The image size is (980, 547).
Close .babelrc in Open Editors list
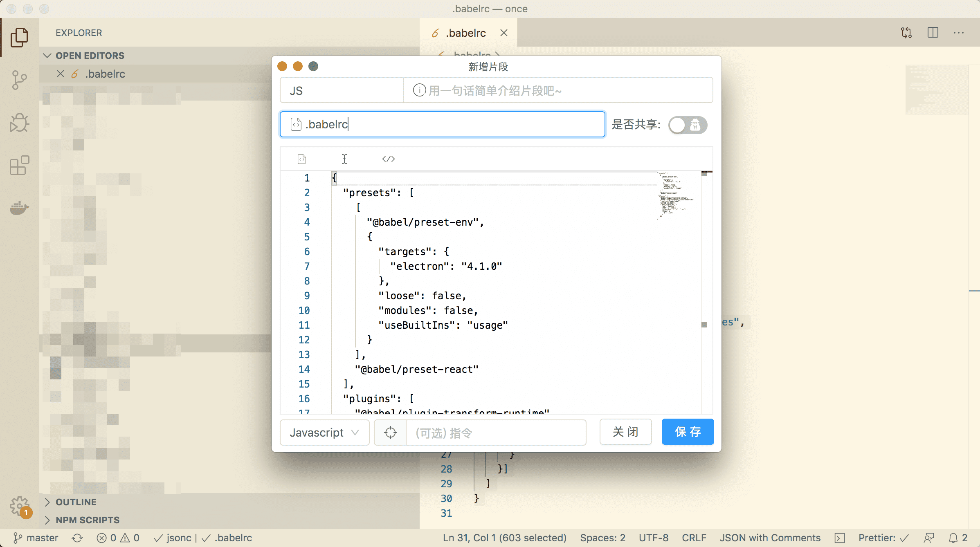[61, 74]
